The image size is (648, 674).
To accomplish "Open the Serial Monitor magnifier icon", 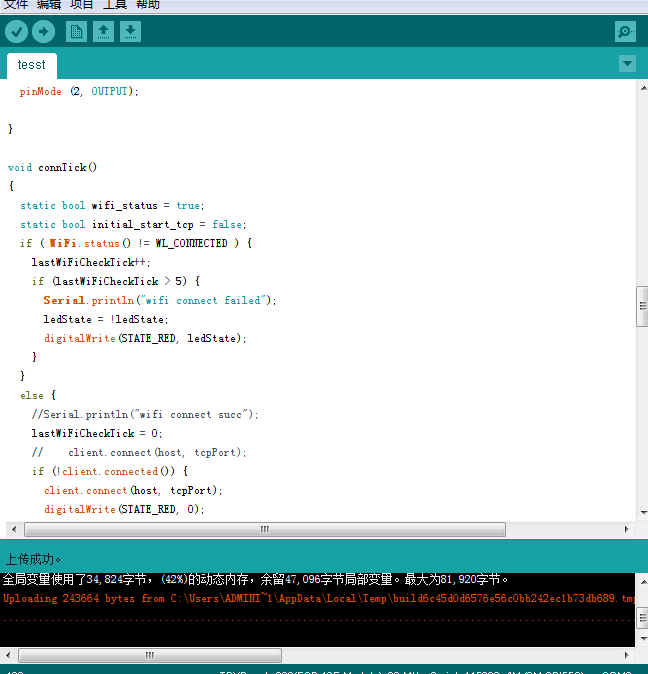I will (625, 31).
